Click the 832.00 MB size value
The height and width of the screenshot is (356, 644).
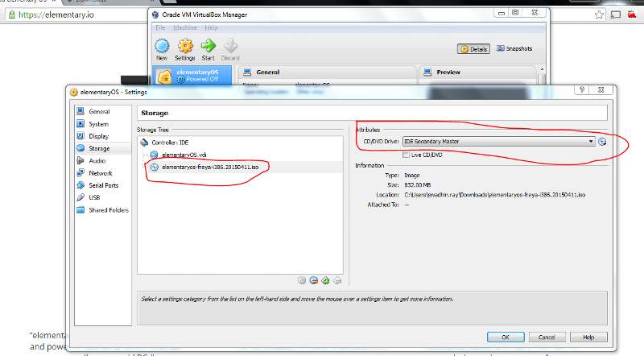(x=418, y=185)
